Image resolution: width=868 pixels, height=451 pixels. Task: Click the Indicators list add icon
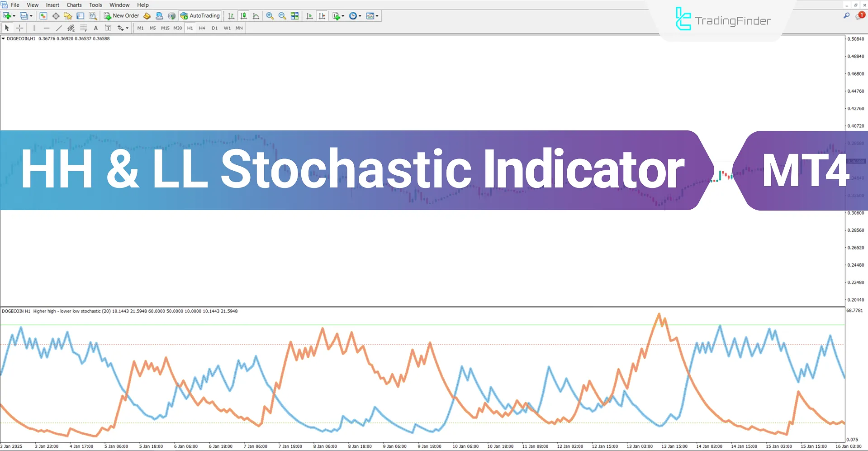[x=336, y=16]
